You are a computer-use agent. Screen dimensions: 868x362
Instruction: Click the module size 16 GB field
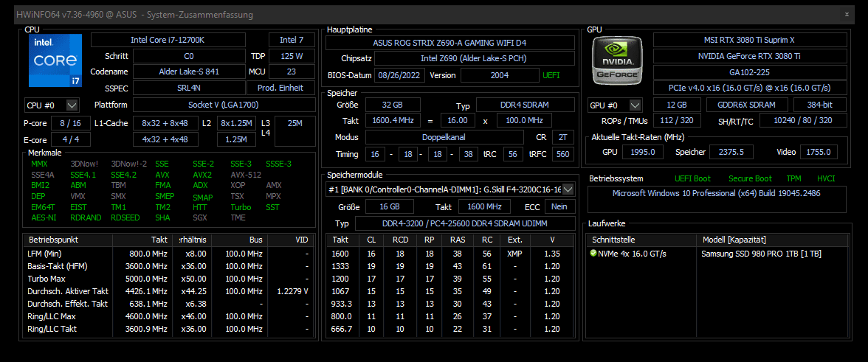click(x=389, y=206)
